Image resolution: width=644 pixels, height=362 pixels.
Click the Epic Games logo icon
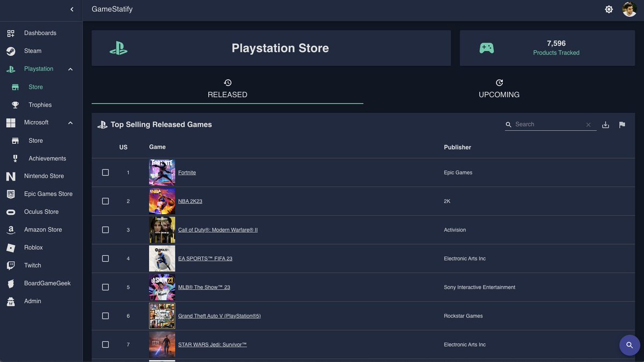pyautogui.click(x=11, y=194)
